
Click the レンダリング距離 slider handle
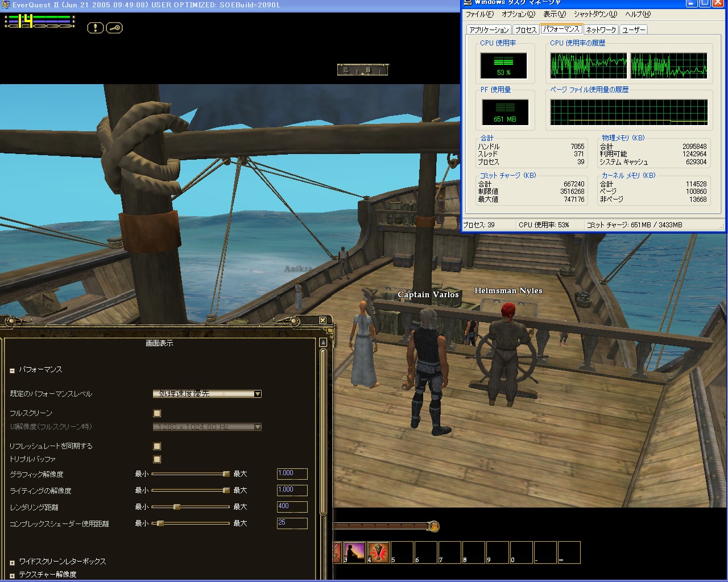click(x=177, y=507)
